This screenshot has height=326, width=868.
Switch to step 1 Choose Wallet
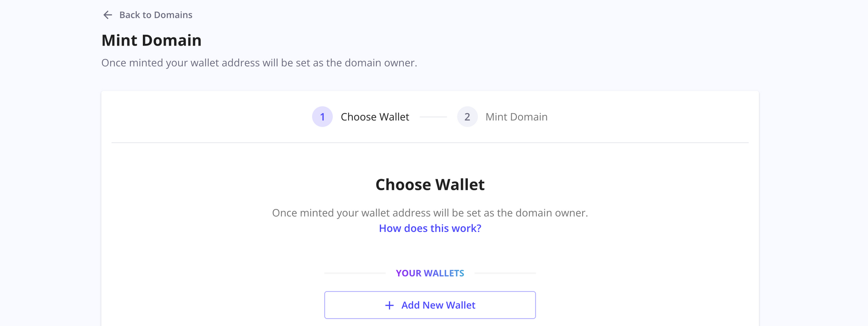pyautogui.click(x=375, y=117)
